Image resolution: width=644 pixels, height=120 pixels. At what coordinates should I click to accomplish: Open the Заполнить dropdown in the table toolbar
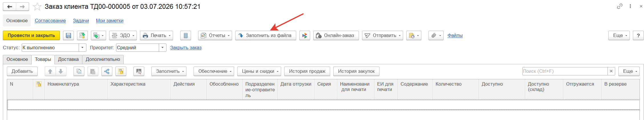(169, 71)
